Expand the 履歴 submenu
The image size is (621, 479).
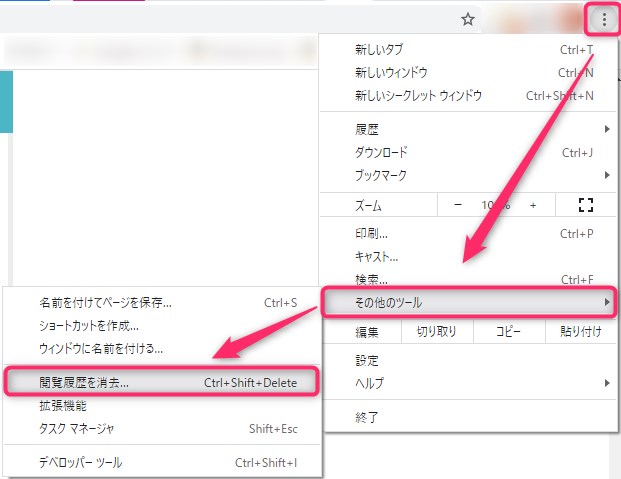469,129
